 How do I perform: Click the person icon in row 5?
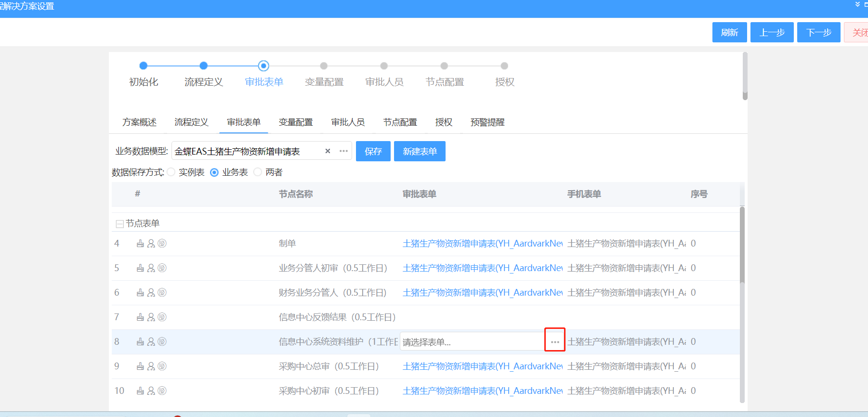151,268
